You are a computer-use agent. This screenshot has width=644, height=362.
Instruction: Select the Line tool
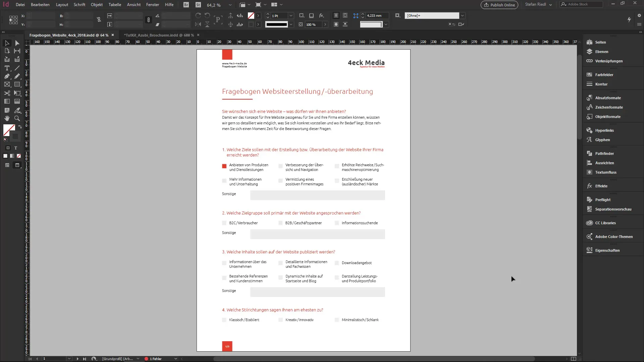(x=17, y=68)
